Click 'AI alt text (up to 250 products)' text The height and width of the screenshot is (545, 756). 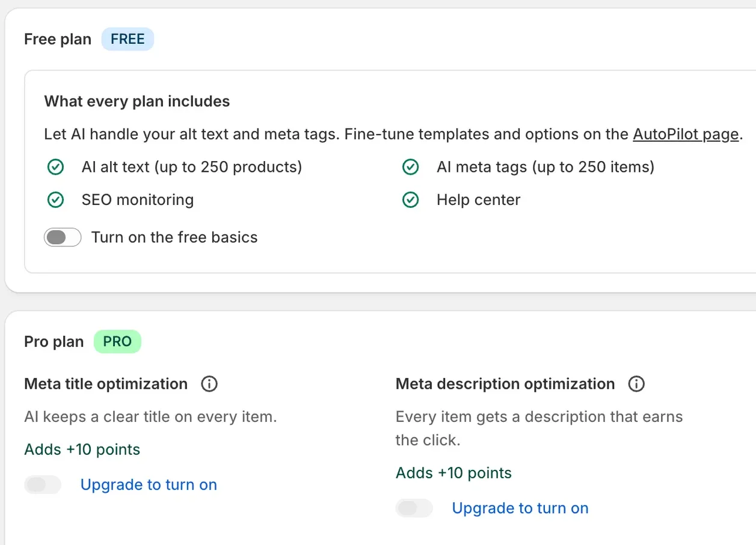[192, 167]
